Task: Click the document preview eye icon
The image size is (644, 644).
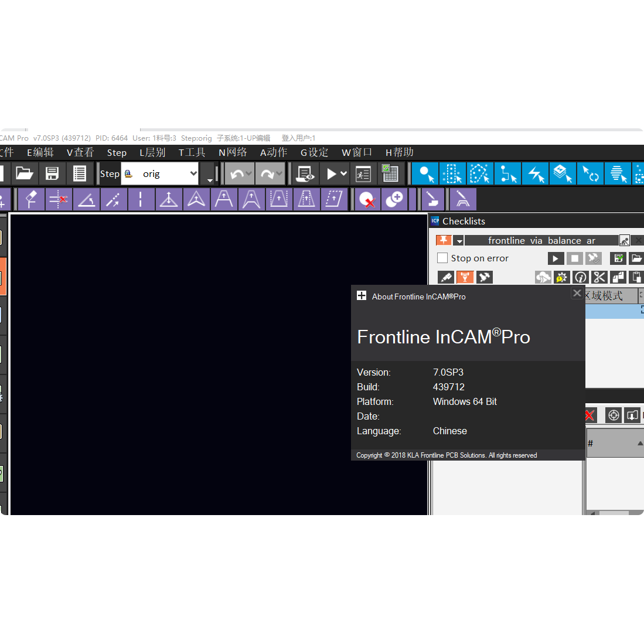Action: click(x=305, y=173)
